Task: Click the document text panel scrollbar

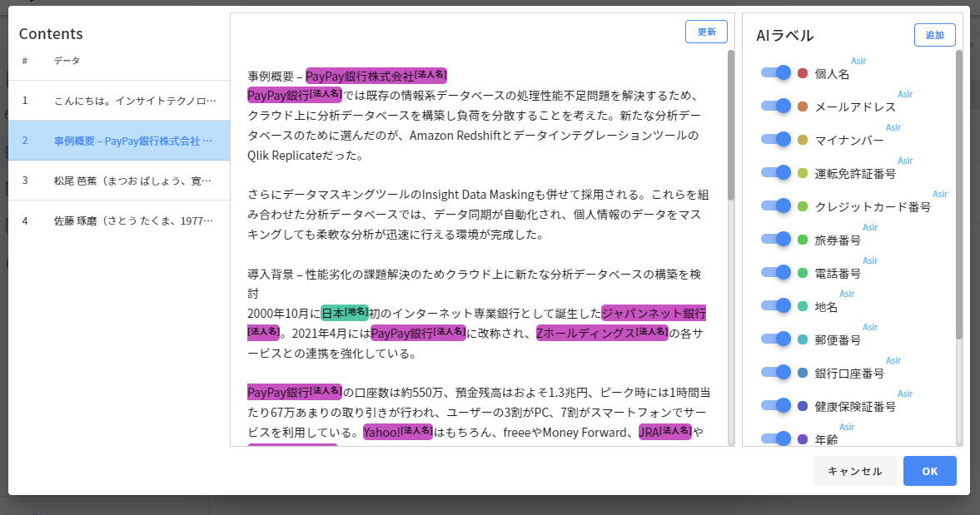Action: point(730,125)
